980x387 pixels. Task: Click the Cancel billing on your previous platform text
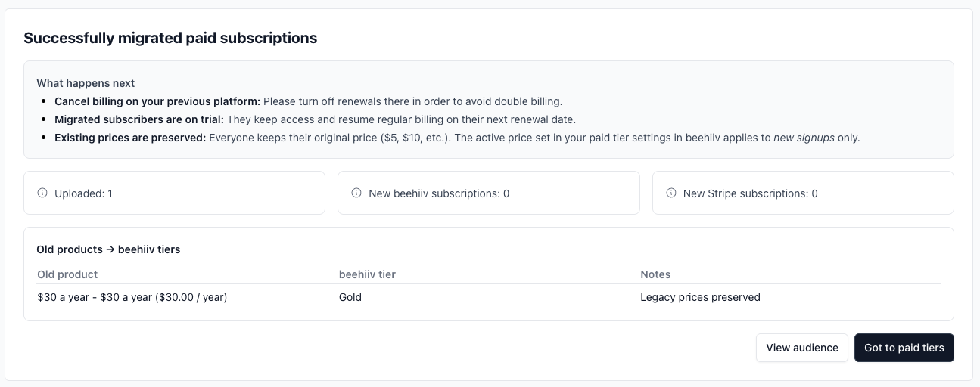click(157, 101)
